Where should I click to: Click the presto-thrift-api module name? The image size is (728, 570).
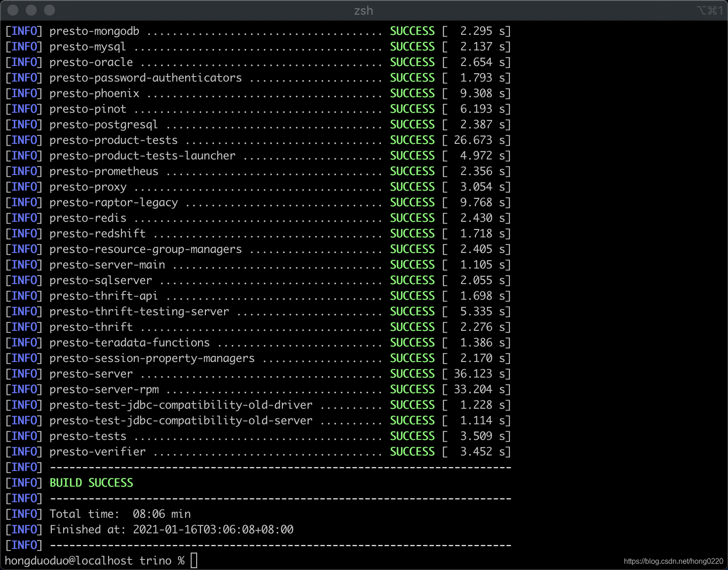click(104, 296)
